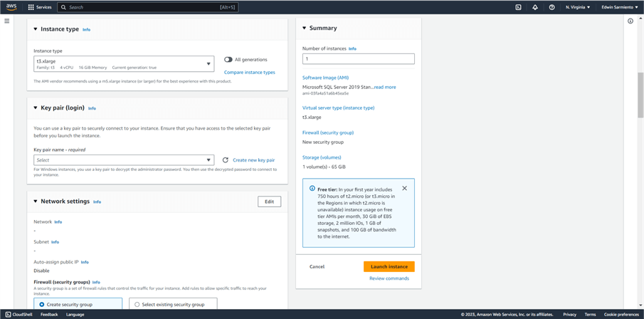Screen dimensions: 644x319
Task: Click the page vertical scrollbar thumb
Action: tap(640, 95)
